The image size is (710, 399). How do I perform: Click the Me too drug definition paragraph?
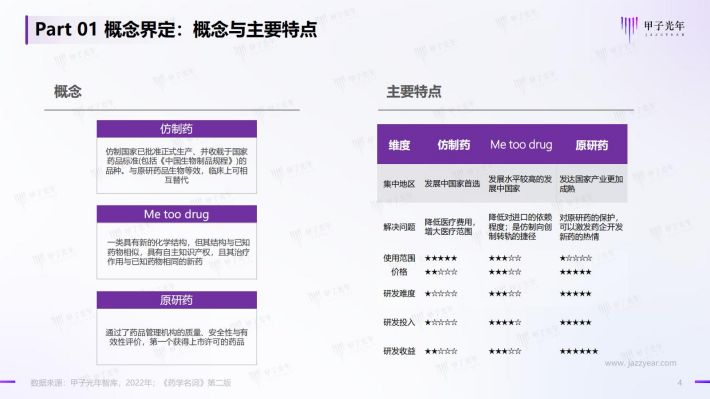178,252
